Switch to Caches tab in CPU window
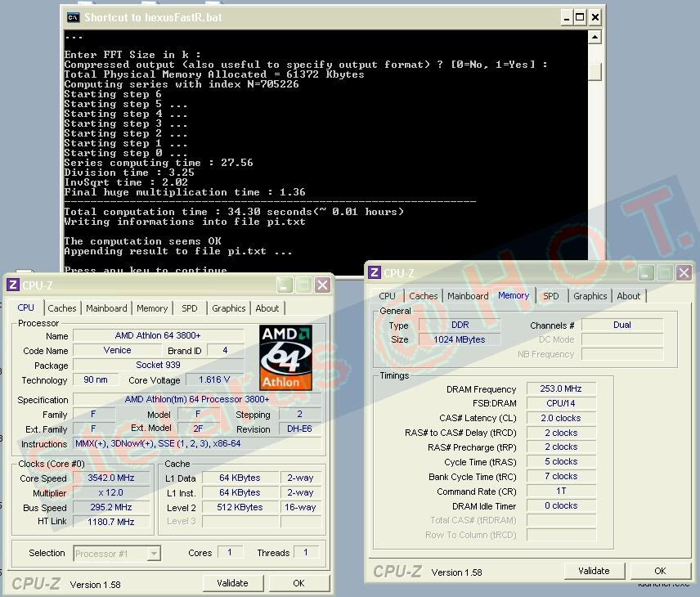700x597 pixels. (62, 308)
